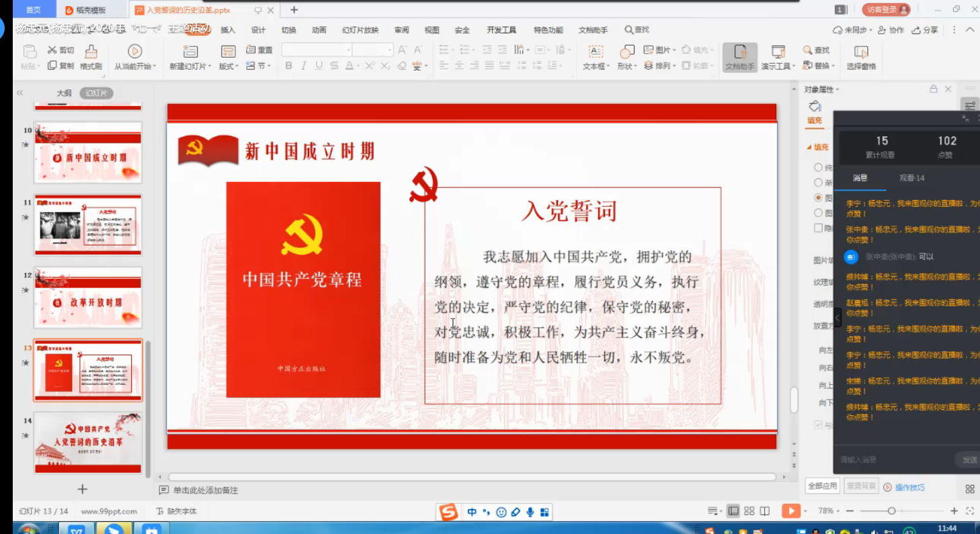
Task: Click the Share (分享) button
Action: (x=925, y=30)
